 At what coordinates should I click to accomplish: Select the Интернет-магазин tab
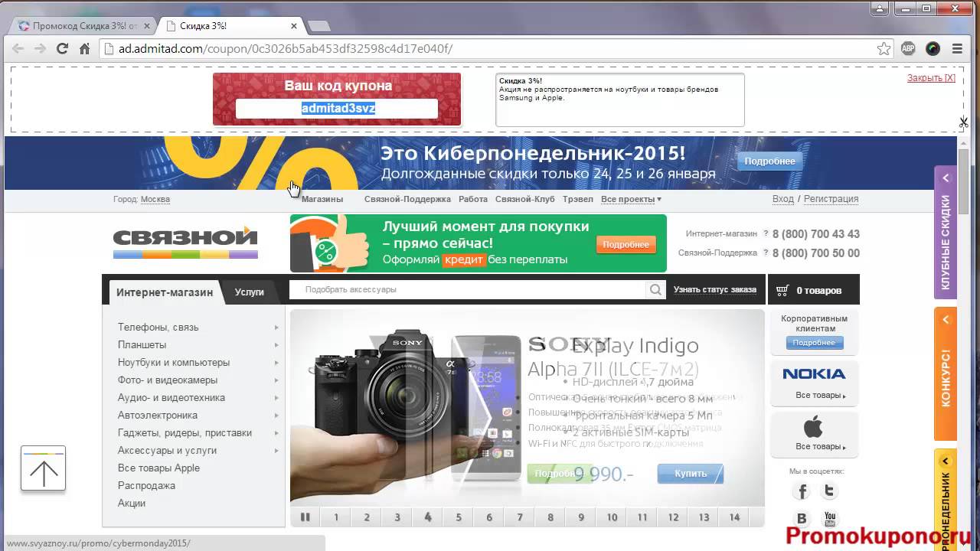(165, 292)
